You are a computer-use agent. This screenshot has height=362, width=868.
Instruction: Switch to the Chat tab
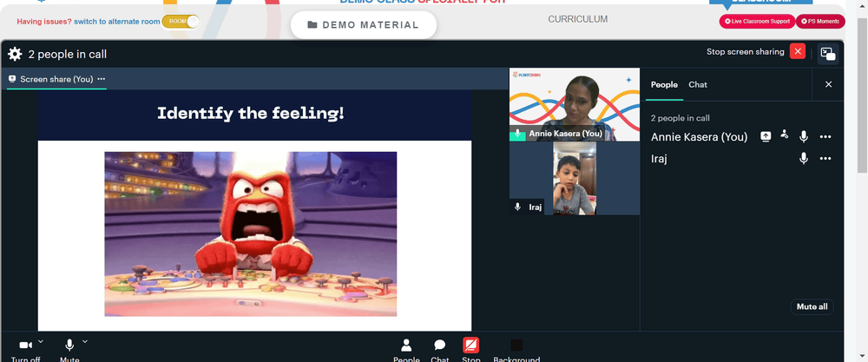click(698, 85)
